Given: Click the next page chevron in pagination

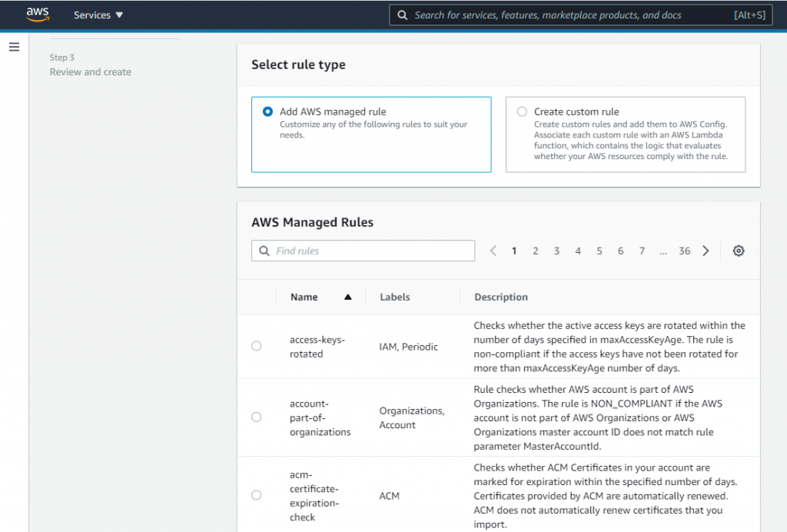Looking at the screenshot, I should click(x=706, y=251).
